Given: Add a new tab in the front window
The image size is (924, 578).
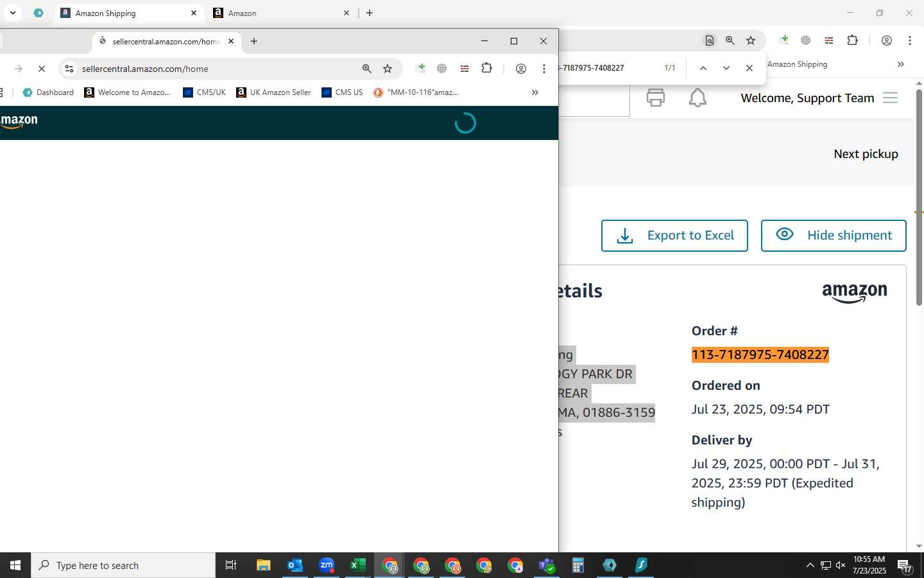Looking at the screenshot, I should (254, 41).
